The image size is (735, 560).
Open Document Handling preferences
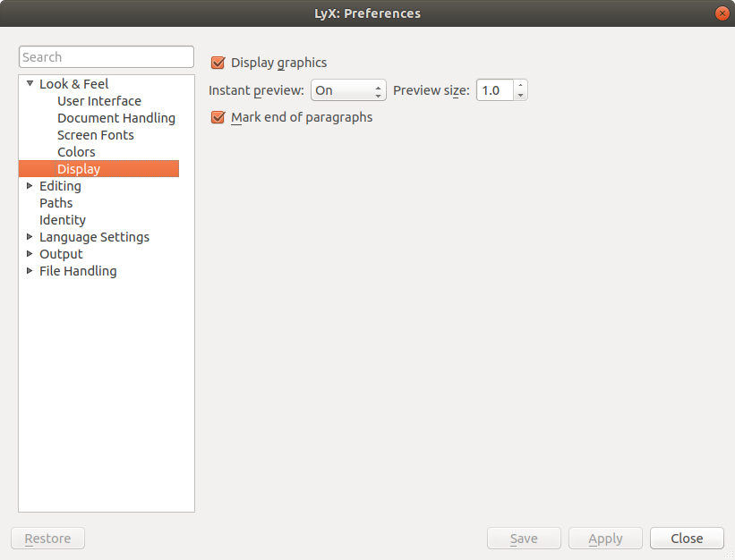[x=116, y=118]
